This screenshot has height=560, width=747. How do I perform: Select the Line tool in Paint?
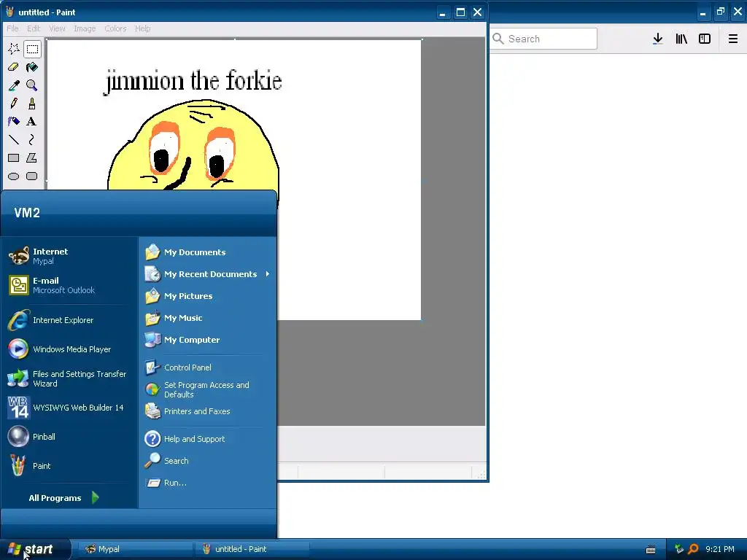(x=13, y=139)
